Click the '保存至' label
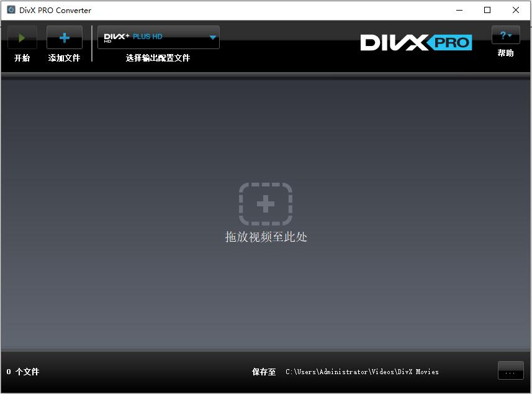The width and height of the screenshot is (532, 394). [x=264, y=372]
